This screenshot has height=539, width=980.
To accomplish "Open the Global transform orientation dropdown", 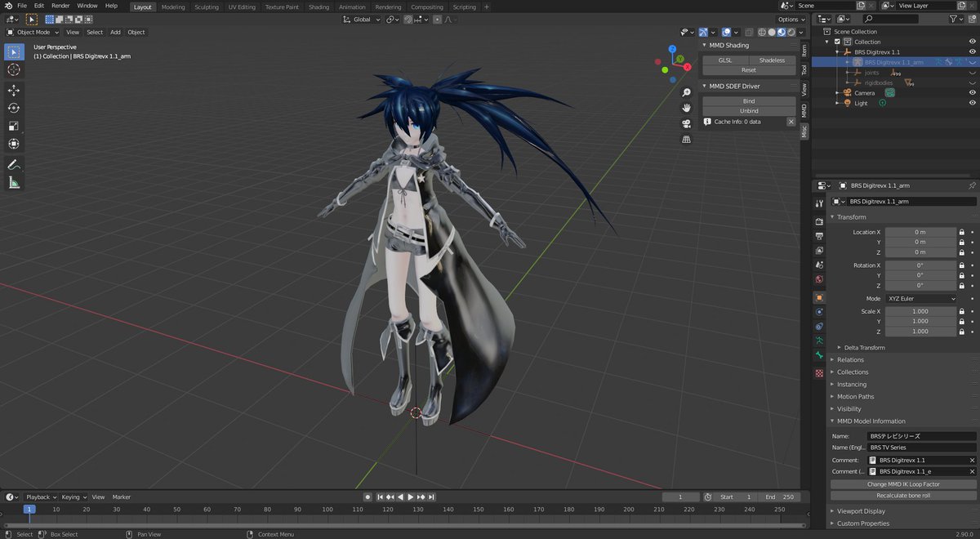I will 361,20.
